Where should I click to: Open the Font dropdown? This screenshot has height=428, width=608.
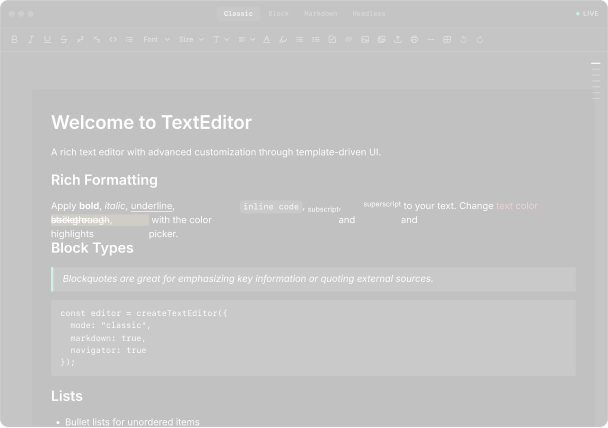pyautogui.click(x=156, y=40)
